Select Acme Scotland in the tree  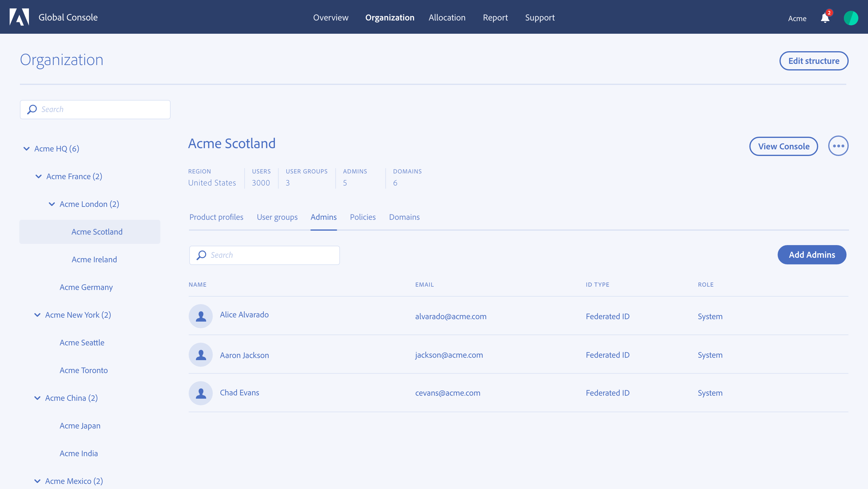[x=90, y=232]
